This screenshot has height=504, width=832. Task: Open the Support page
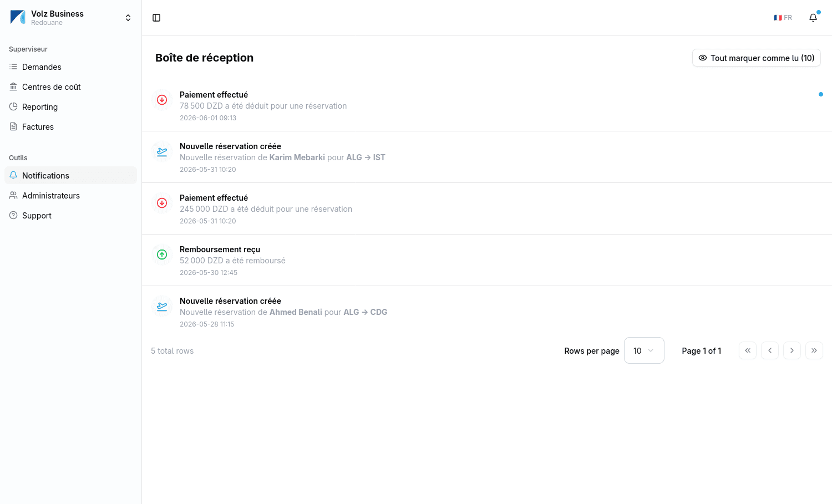click(70, 215)
